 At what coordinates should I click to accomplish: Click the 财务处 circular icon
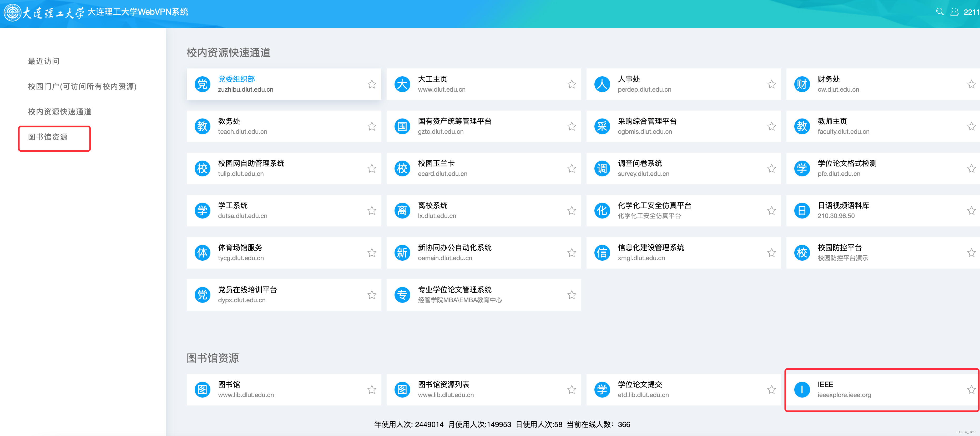pos(802,84)
